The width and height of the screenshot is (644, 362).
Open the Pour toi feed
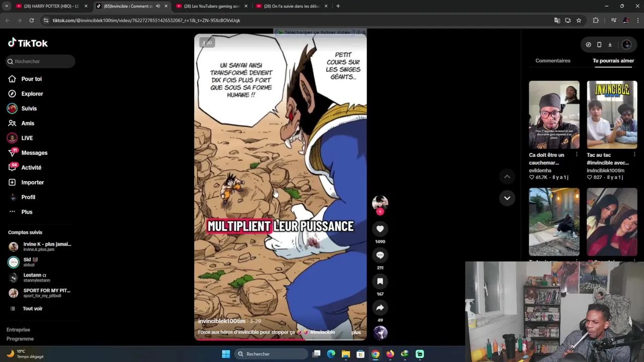[x=31, y=79]
